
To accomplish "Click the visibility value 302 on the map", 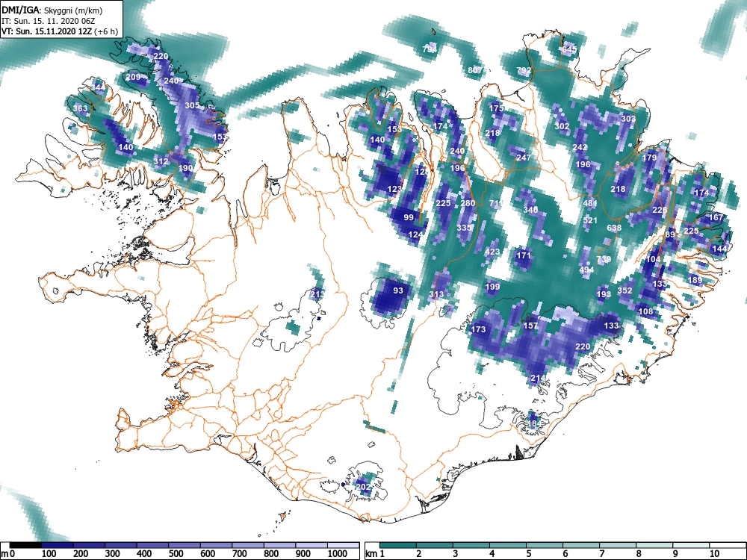I will click(562, 126).
